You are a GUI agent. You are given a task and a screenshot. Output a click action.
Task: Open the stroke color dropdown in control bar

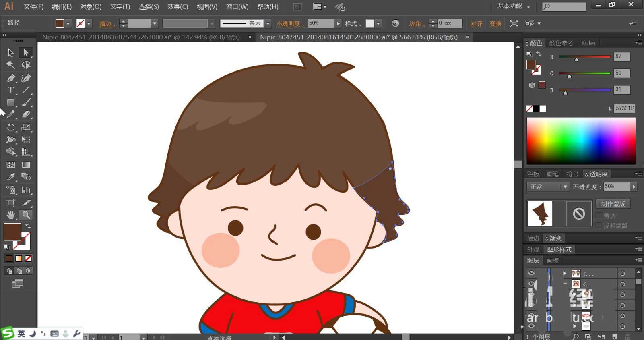coord(89,23)
